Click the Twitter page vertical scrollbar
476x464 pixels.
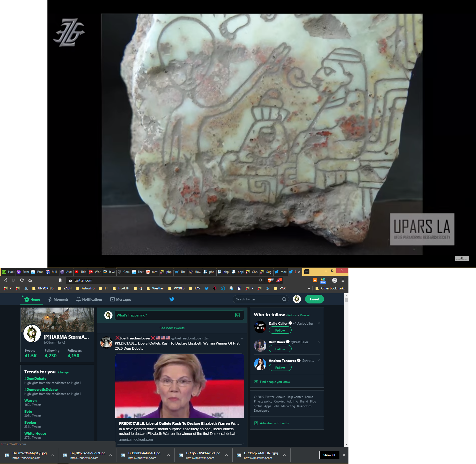(346, 370)
